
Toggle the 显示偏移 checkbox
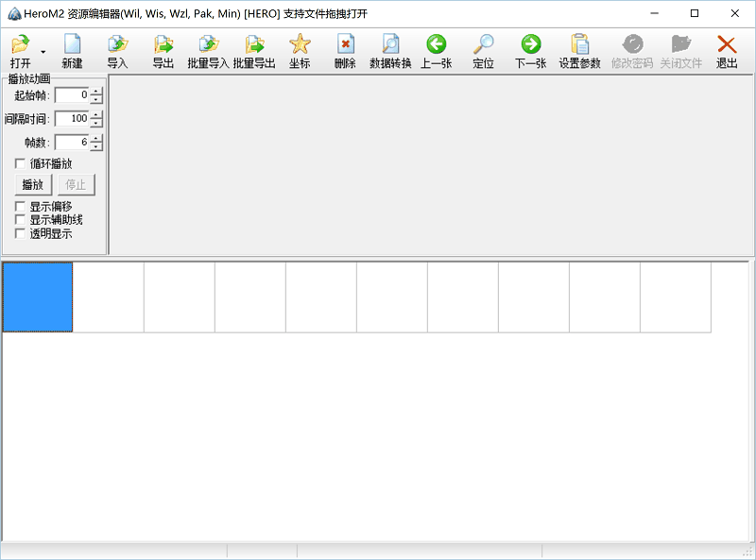(21, 207)
